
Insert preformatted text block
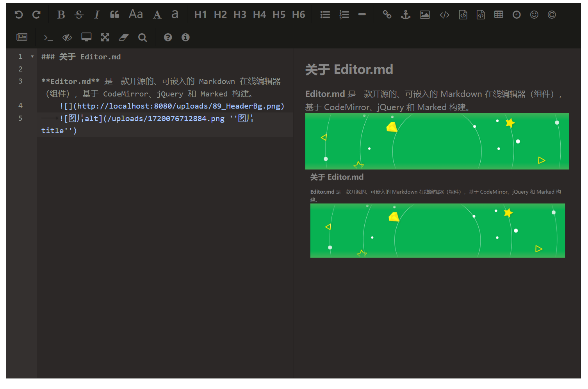[x=463, y=15]
